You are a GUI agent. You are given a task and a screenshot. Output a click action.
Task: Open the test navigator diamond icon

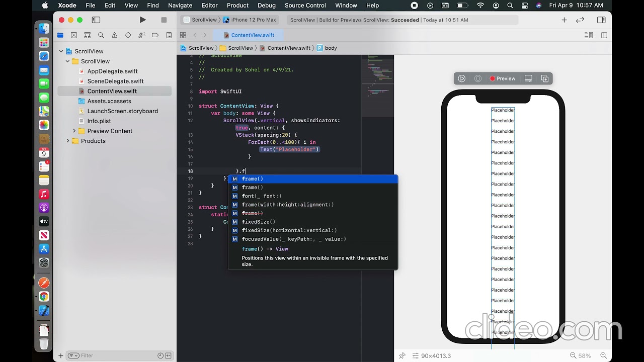(x=128, y=35)
